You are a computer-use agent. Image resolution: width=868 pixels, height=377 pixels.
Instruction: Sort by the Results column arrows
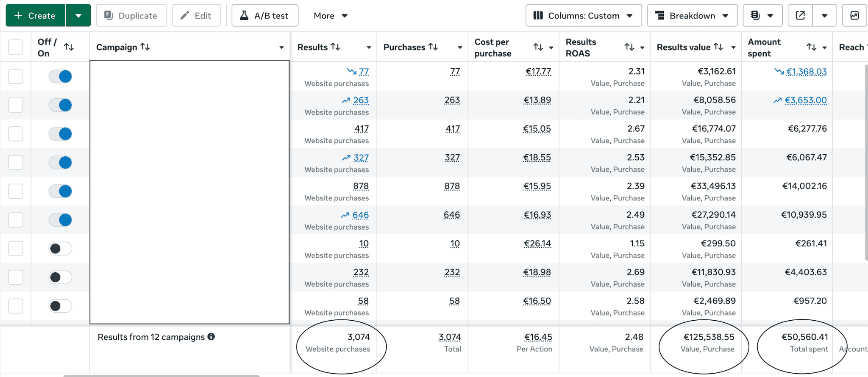pyautogui.click(x=336, y=47)
